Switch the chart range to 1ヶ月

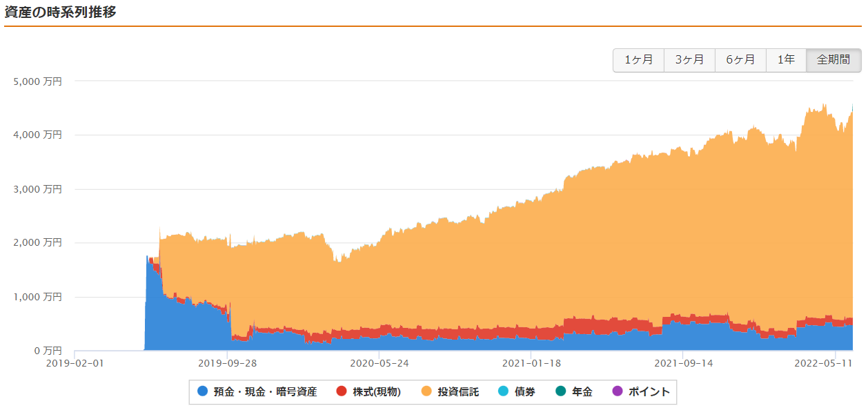pyautogui.click(x=638, y=60)
